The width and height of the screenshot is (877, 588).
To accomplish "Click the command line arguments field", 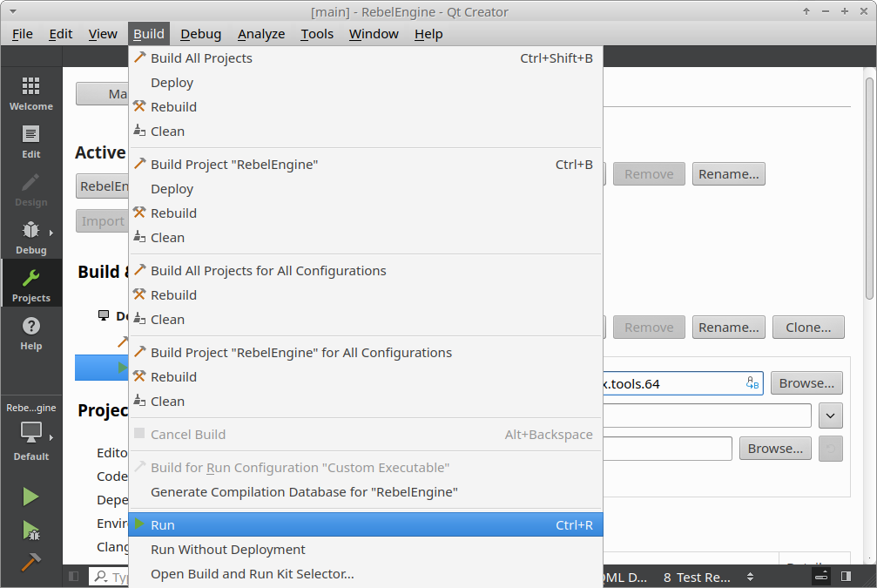I will (707, 416).
